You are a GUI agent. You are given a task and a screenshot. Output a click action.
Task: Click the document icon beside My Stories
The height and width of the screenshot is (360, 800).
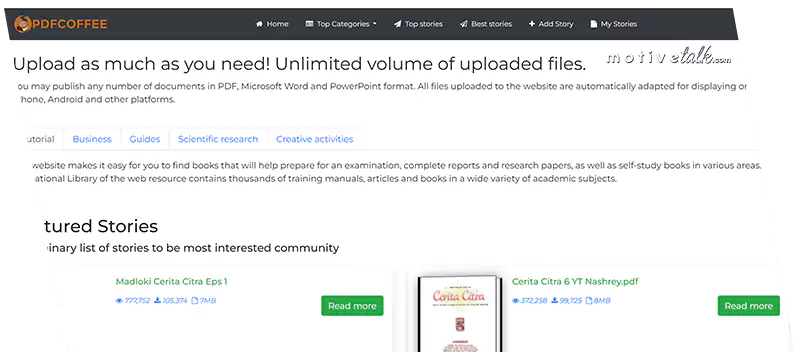593,24
